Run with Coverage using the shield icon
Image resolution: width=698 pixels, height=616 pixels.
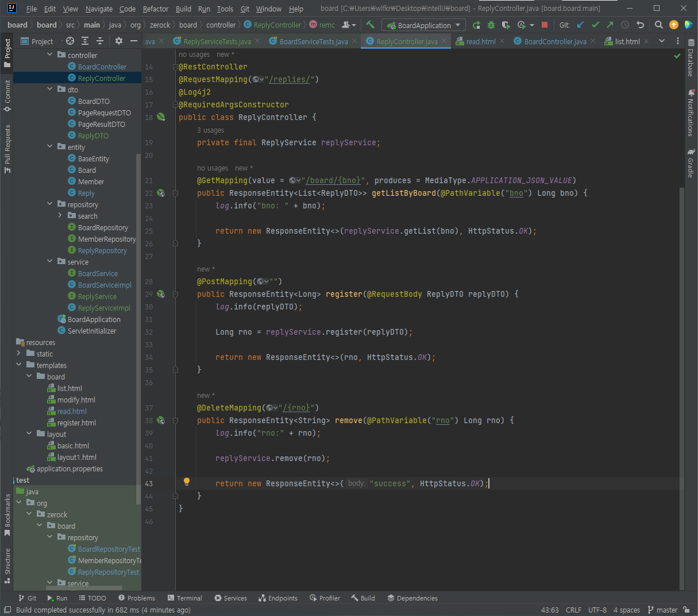point(506,25)
